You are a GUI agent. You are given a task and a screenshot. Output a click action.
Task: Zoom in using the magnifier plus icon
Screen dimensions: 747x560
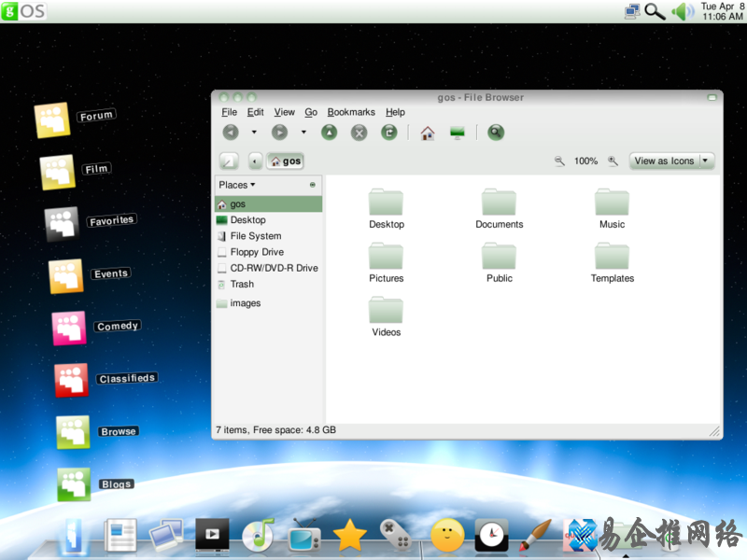point(613,161)
